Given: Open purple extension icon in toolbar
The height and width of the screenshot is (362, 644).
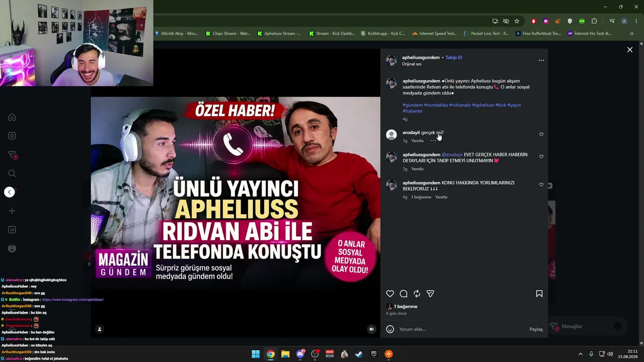Looking at the screenshot, I should coord(546,21).
